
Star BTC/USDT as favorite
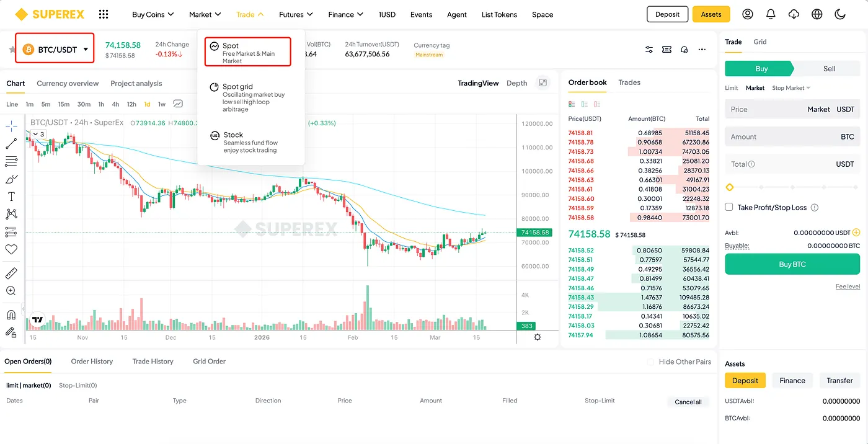tap(11, 50)
